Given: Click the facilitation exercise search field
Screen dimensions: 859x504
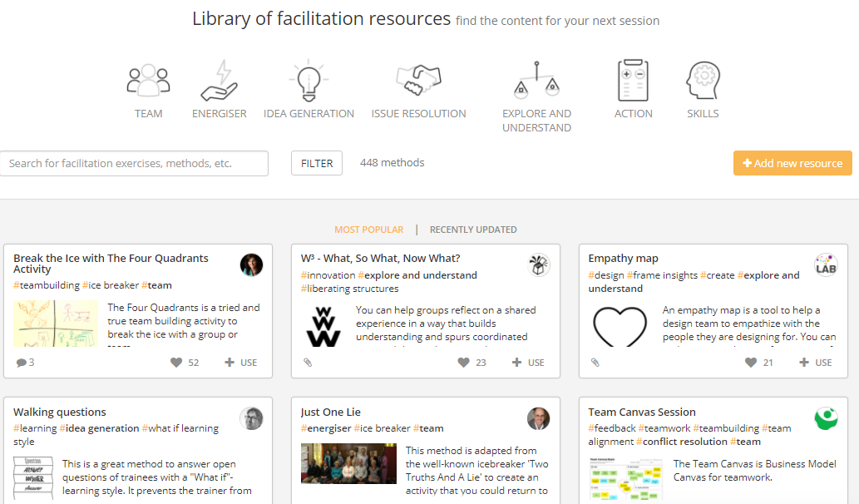Looking at the screenshot, I should [x=134, y=163].
